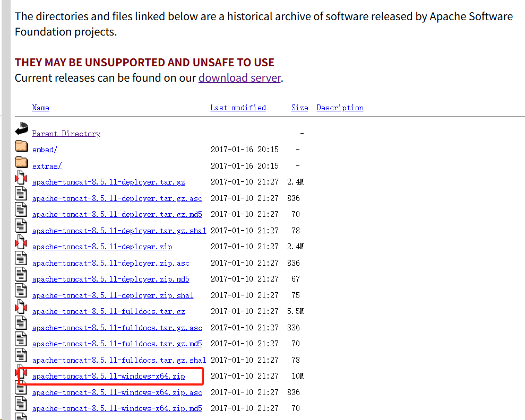Click the 10M size of windows-x64.zip

[298, 376]
